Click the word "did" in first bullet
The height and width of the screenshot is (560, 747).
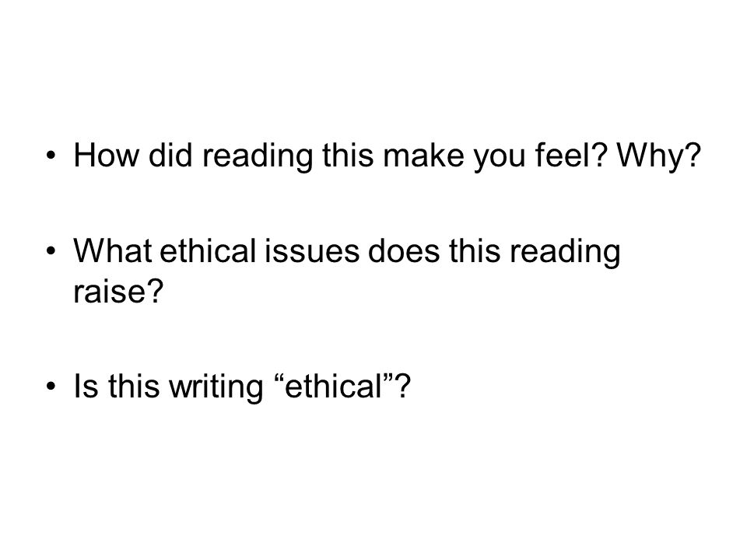[170, 156]
